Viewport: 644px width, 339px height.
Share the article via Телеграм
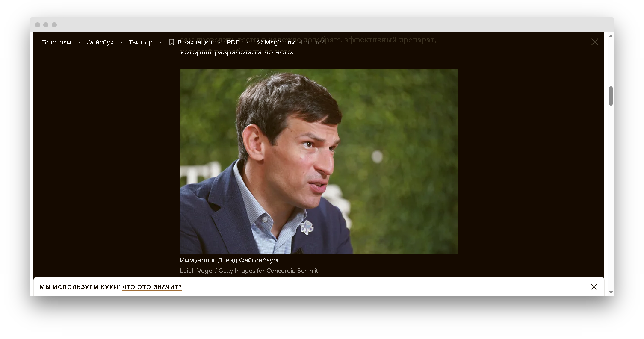pos(56,42)
